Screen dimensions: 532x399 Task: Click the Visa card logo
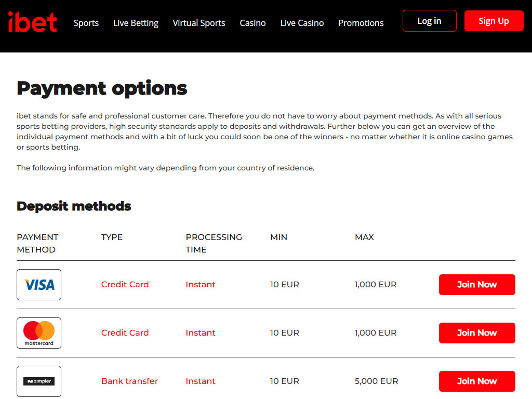pyautogui.click(x=39, y=285)
